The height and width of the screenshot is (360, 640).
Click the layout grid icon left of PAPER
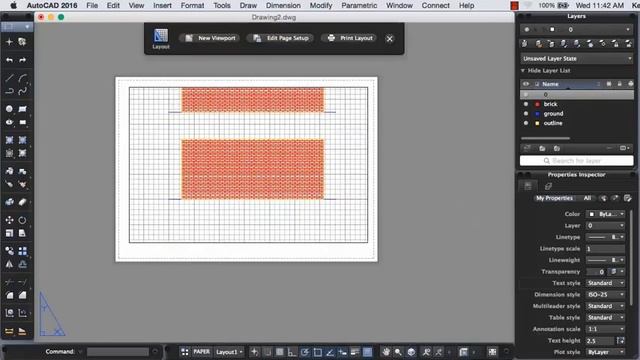(185, 352)
